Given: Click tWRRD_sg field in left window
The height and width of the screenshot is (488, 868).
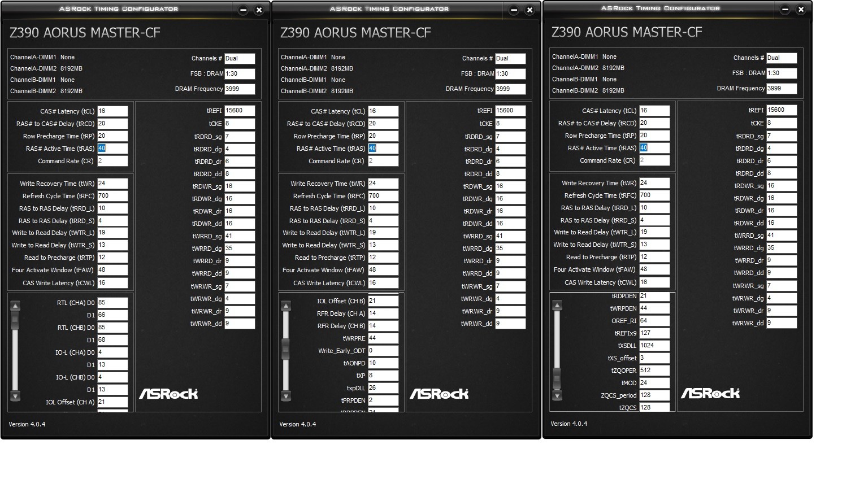Looking at the screenshot, I should pyautogui.click(x=240, y=237).
